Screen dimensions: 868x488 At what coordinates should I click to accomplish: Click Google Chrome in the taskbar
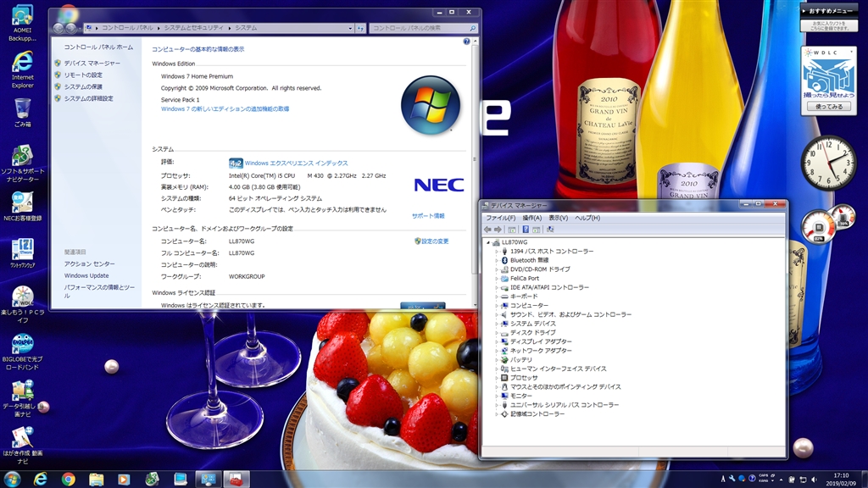(x=68, y=479)
